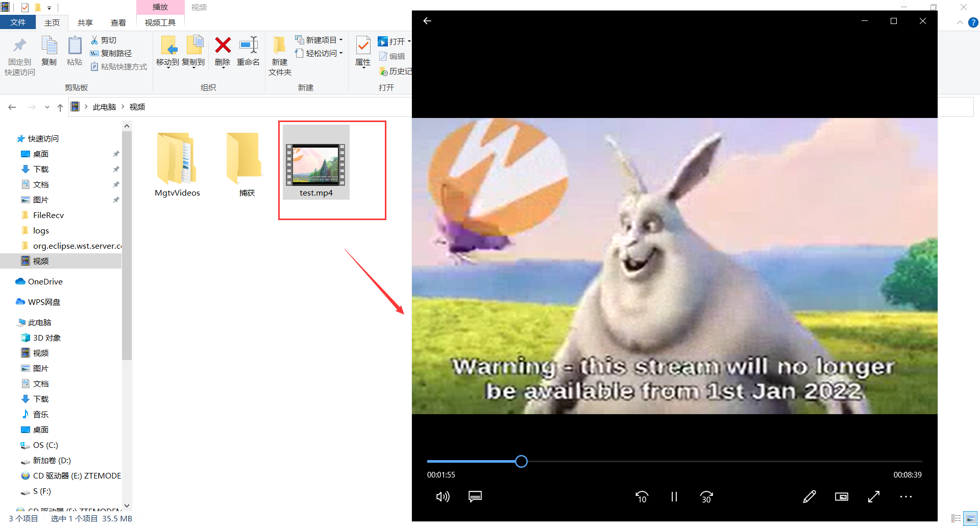
Task: Switch player to mini view mode
Action: pyautogui.click(x=842, y=496)
